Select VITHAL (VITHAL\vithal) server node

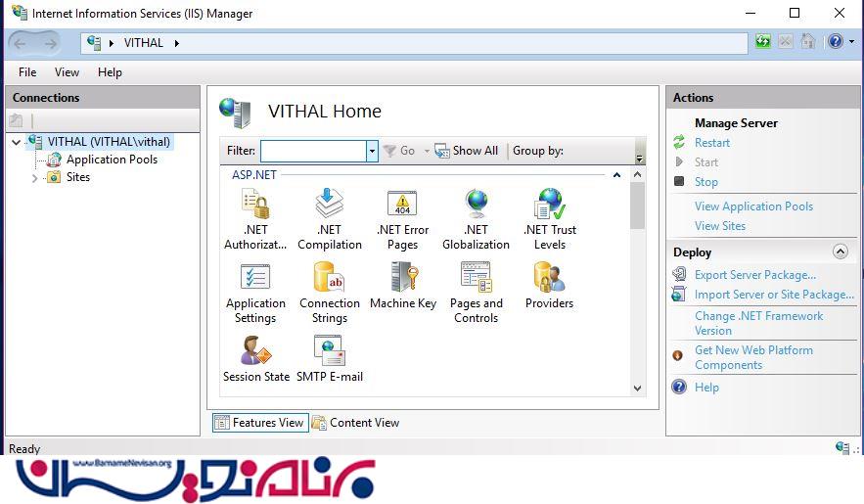[109, 142]
